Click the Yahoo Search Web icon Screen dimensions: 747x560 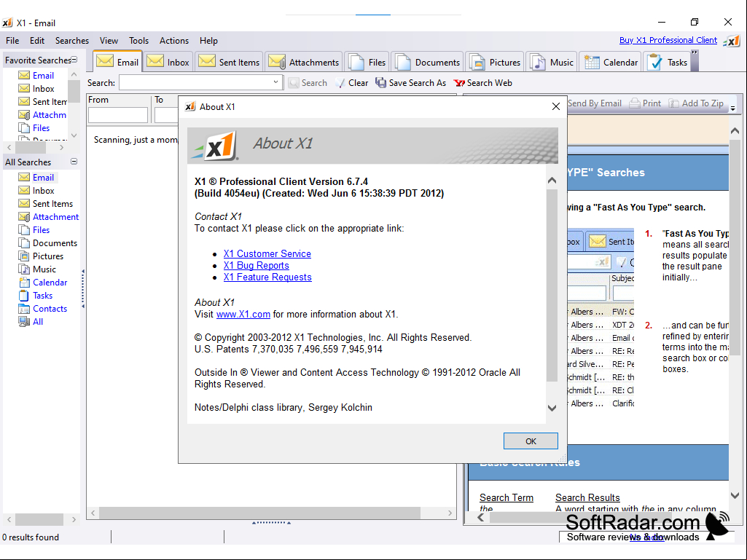pyautogui.click(x=459, y=83)
